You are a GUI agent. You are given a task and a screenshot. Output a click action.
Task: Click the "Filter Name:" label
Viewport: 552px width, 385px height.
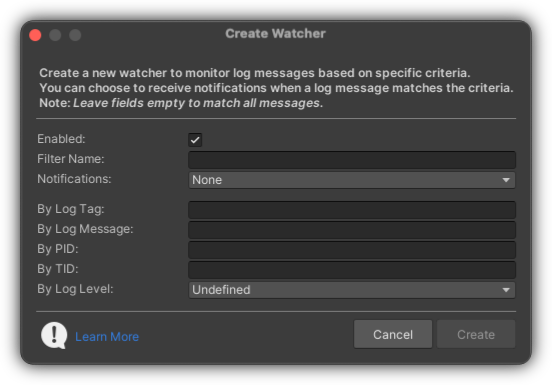(71, 159)
